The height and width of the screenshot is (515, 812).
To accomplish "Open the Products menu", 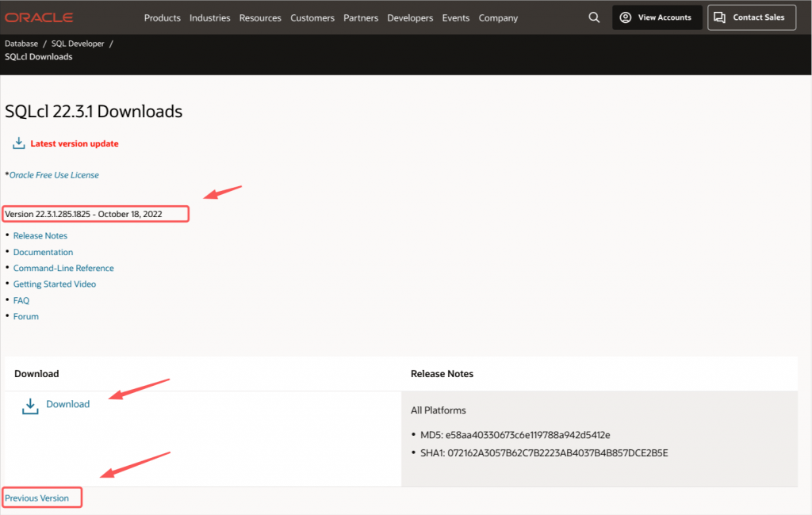I will point(162,17).
